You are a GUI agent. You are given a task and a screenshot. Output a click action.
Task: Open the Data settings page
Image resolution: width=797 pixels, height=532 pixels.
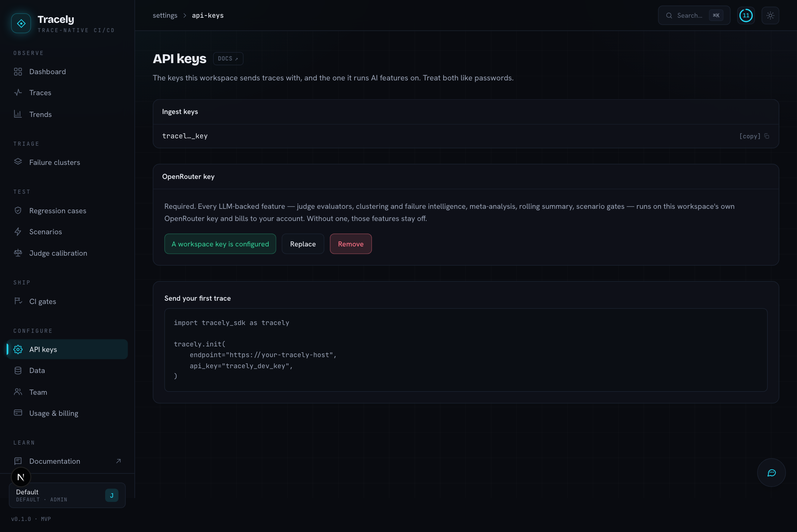67,370
